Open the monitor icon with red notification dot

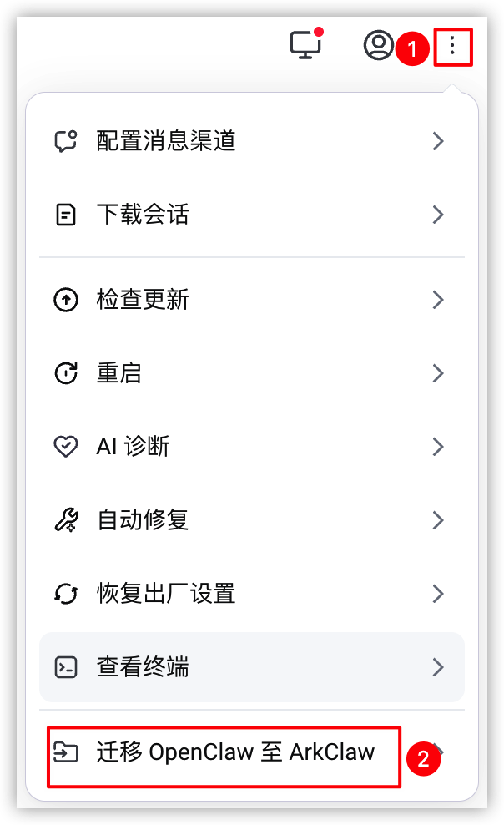[x=307, y=43]
